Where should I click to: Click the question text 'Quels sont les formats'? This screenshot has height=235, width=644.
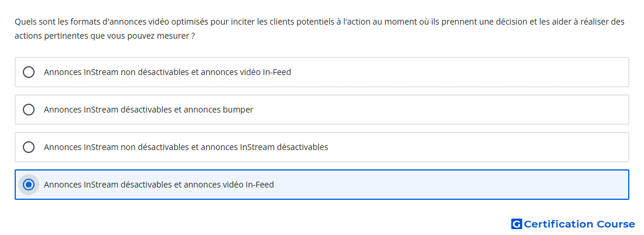[x=50, y=22]
